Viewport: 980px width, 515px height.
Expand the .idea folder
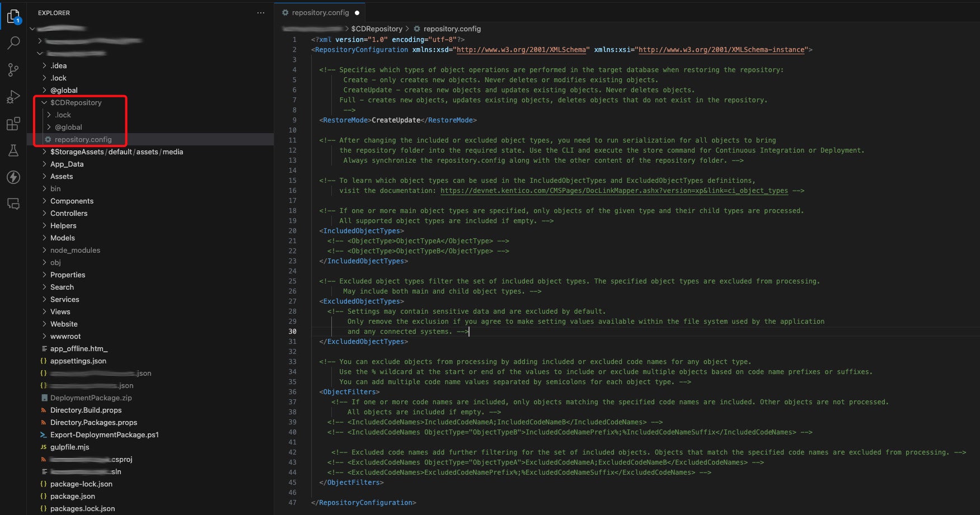click(58, 66)
